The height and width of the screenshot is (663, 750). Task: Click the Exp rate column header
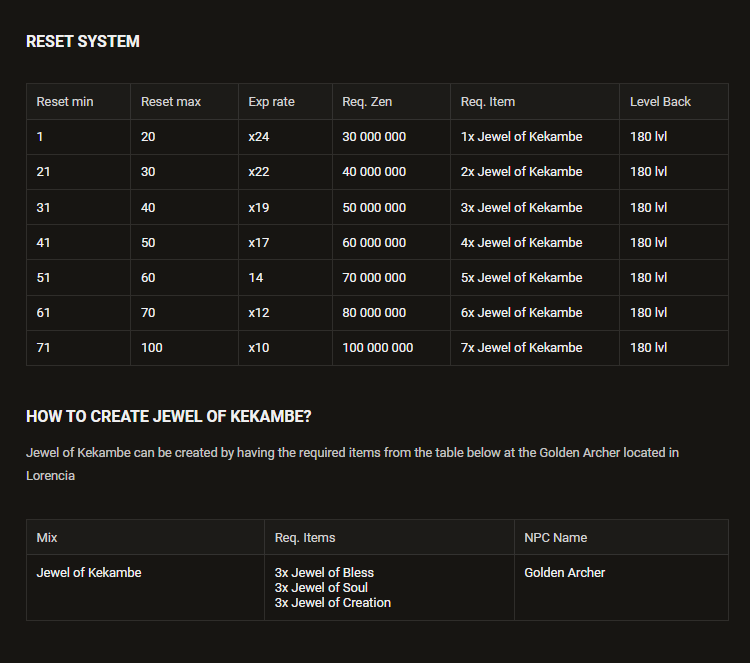(285, 102)
